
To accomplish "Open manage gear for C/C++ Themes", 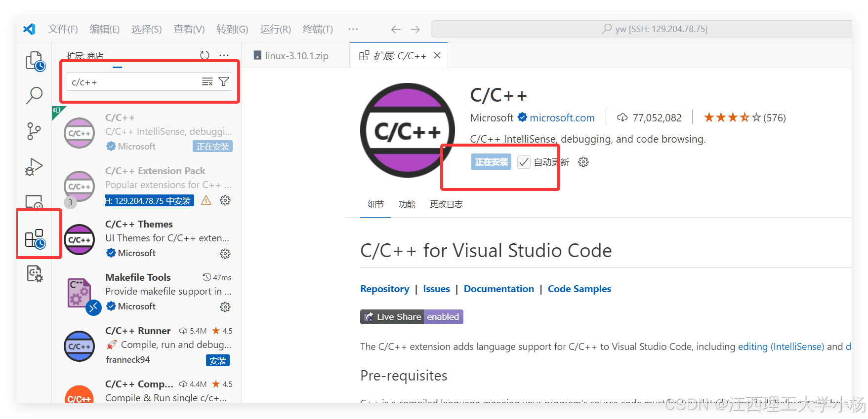I will click(225, 254).
